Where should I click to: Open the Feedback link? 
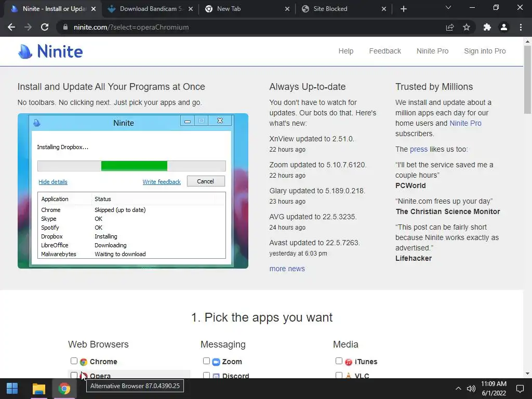pos(385,51)
